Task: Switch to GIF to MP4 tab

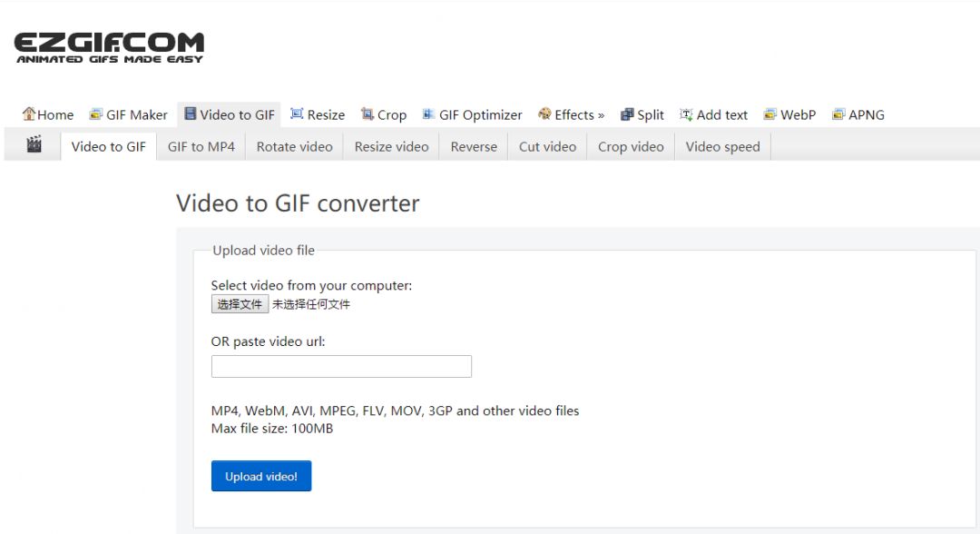Action: pyautogui.click(x=201, y=147)
